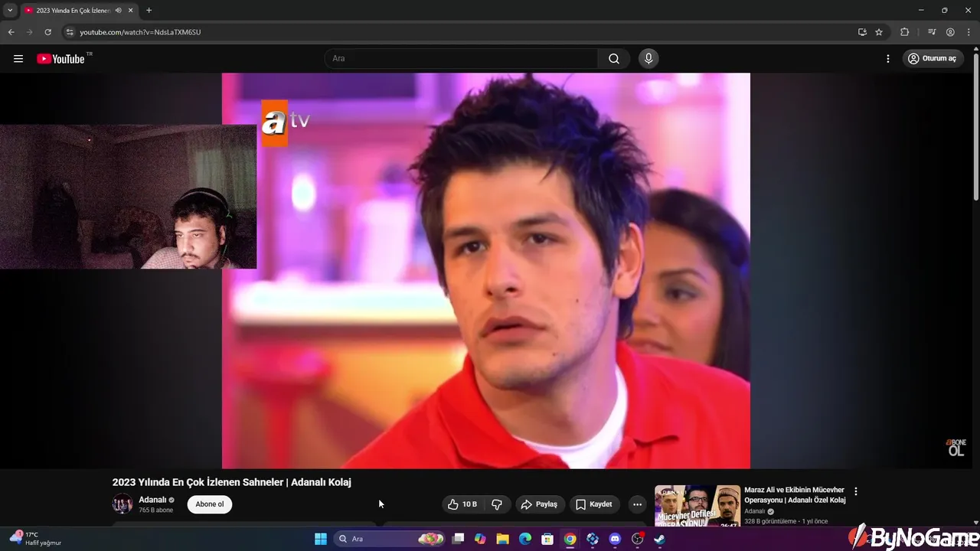Click the site info icon in address bar
Viewport: 980px width, 551px height.
click(x=69, y=32)
